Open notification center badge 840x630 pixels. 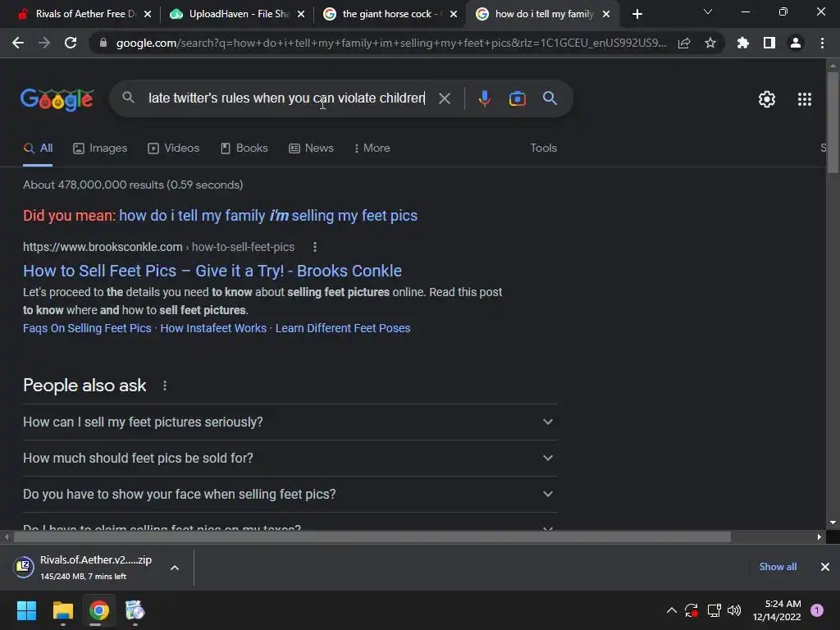[817, 609]
